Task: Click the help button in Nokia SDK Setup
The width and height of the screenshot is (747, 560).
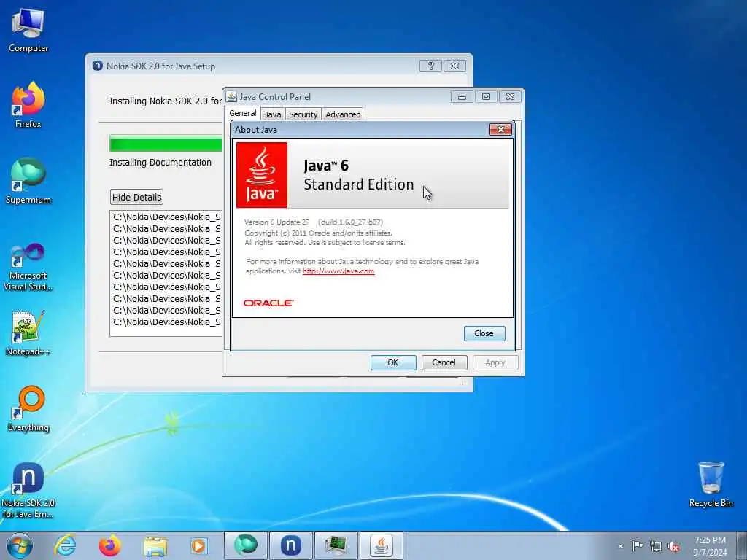Action: [430, 66]
